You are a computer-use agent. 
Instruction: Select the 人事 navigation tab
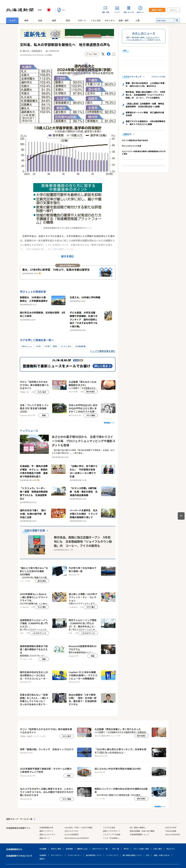pyautogui.click(x=137, y=21)
